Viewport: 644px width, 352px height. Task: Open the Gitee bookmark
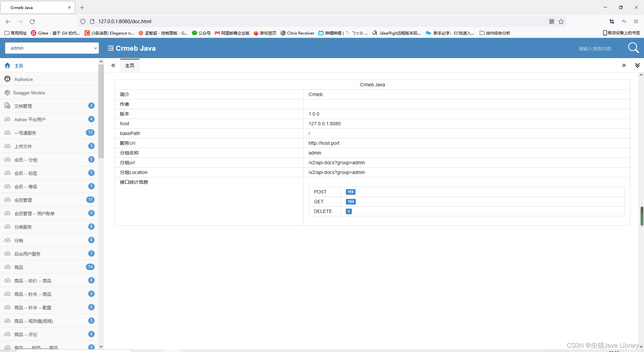56,33
